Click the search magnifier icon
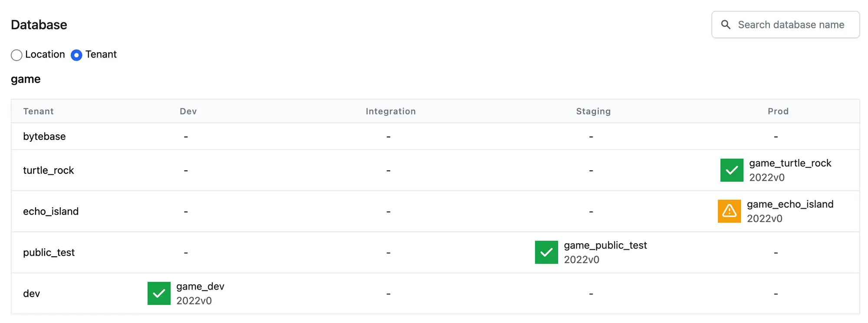This screenshot has width=868, height=323. 726,25
